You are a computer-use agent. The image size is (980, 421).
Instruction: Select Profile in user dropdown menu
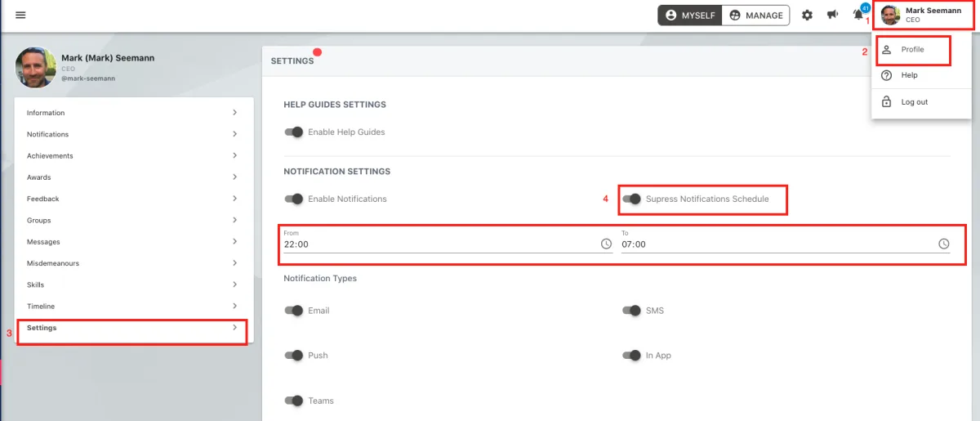click(x=921, y=50)
